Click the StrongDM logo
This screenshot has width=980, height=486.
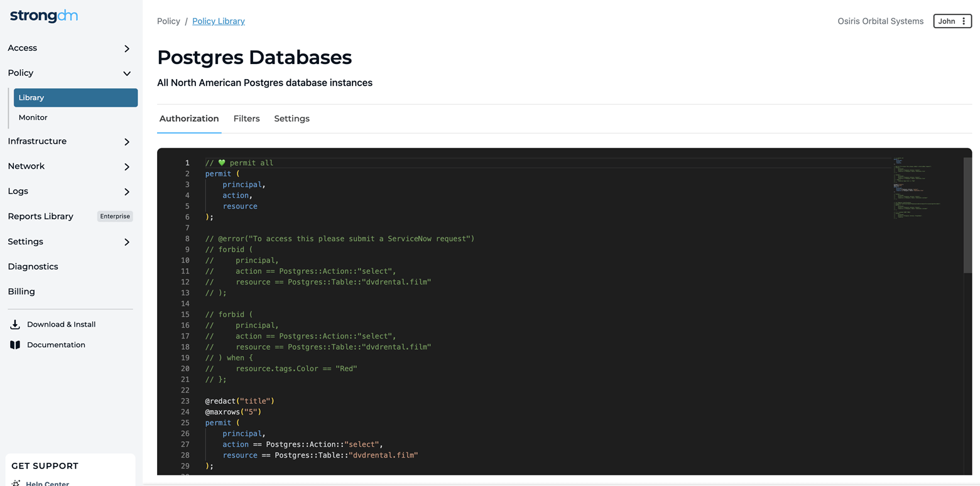(44, 16)
